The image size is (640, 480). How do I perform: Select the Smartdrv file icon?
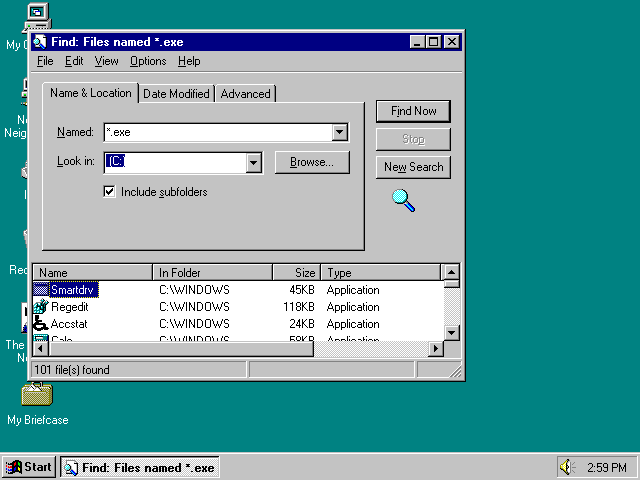pos(41,289)
